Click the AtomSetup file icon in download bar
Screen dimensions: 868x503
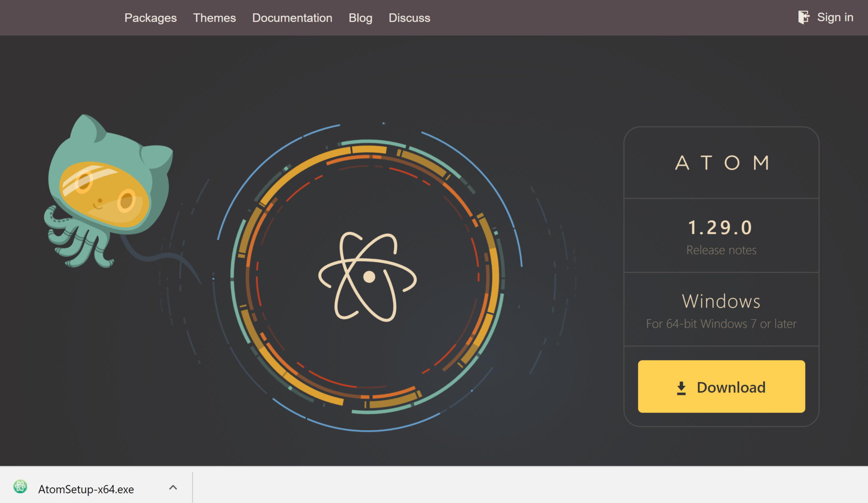click(x=20, y=487)
